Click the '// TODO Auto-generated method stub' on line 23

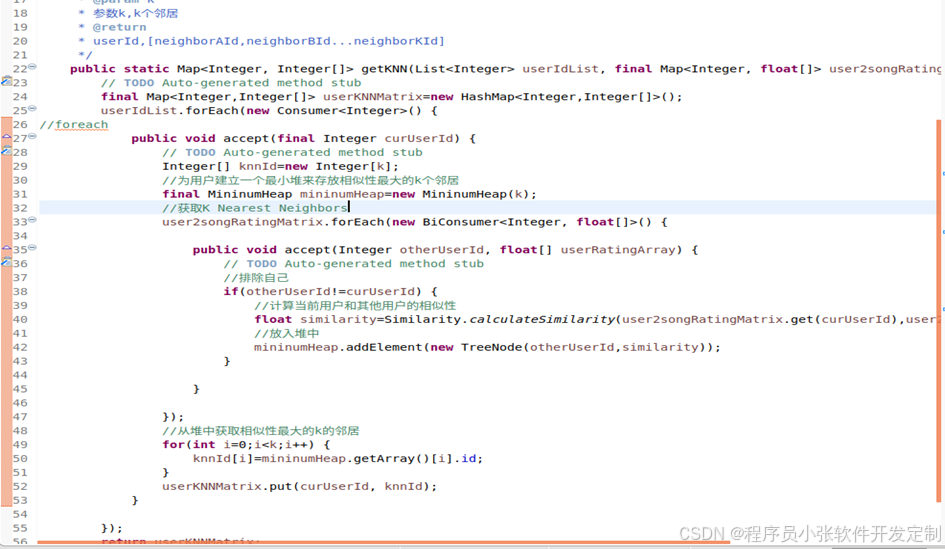click(231, 83)
